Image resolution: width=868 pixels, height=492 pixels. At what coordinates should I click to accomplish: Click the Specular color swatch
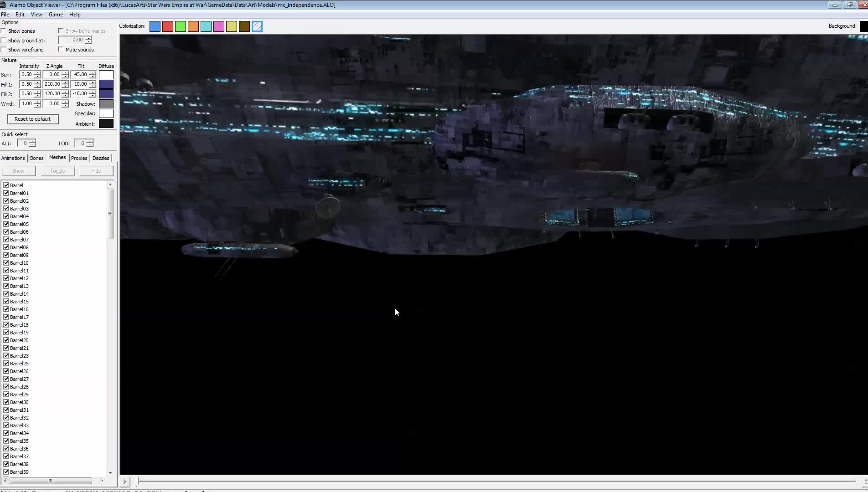click(x=106, y=113)
